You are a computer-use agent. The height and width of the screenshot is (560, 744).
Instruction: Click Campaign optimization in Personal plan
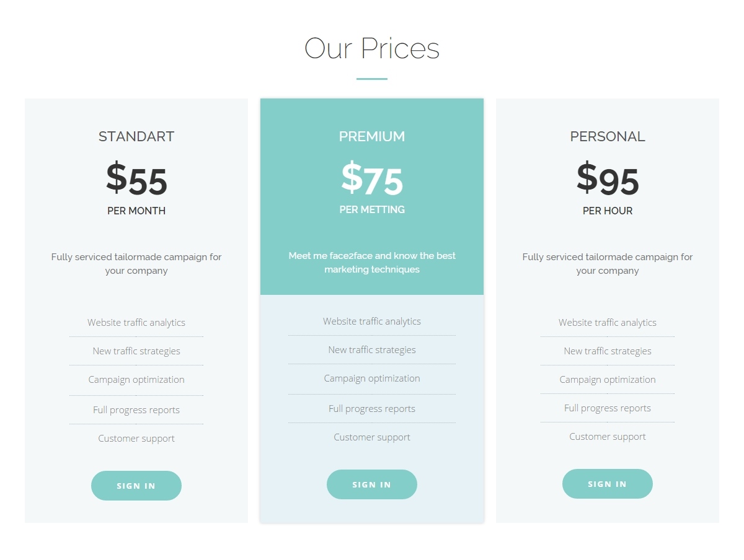click(x=608, y=380)
